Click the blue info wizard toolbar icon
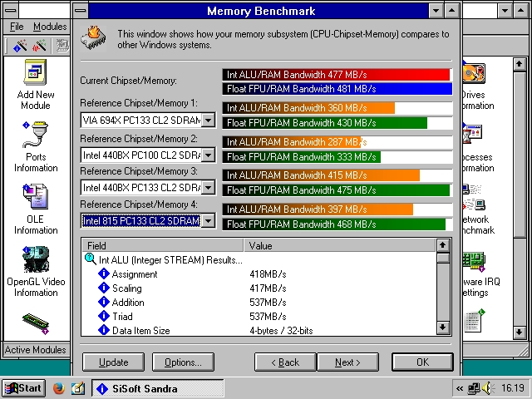This screenshot has height=399, width=532. tap(20, 46)
